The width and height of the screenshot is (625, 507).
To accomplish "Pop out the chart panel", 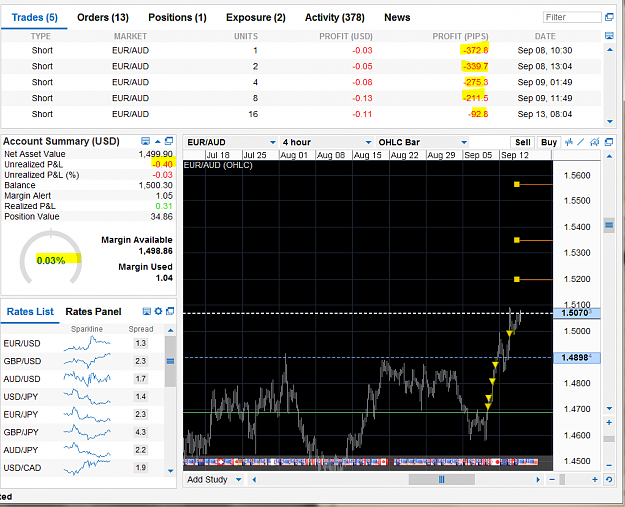I will (x=609, y=142).
